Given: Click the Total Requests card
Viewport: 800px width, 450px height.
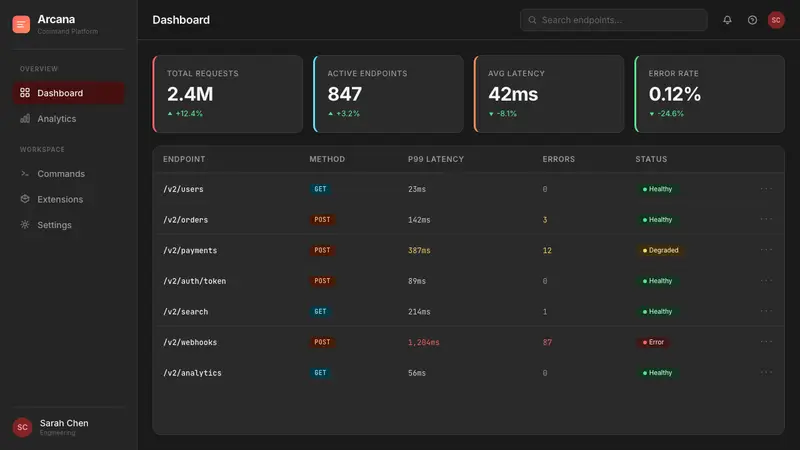Looking at the screenshot, I should coord(228,94).
